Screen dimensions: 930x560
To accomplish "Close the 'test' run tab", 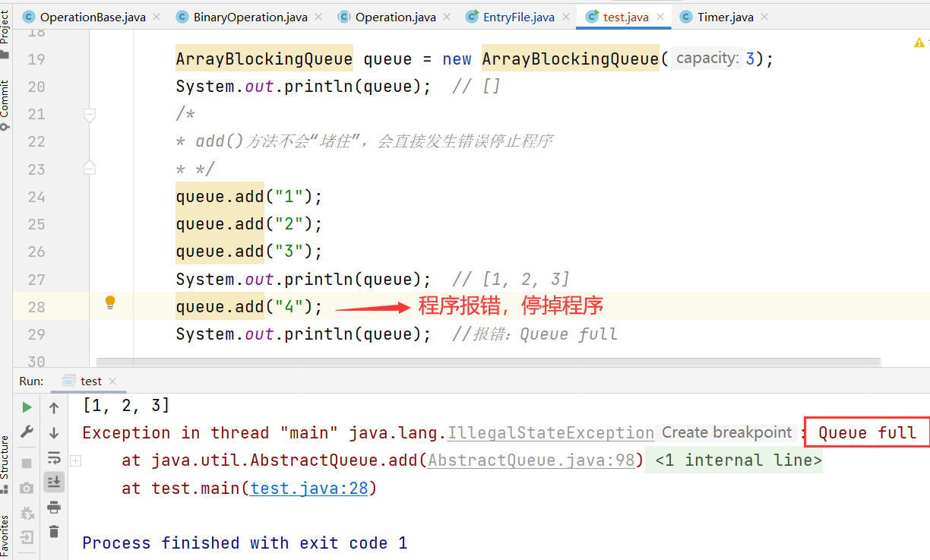I will pyautogui.click(x=112, y=381).
